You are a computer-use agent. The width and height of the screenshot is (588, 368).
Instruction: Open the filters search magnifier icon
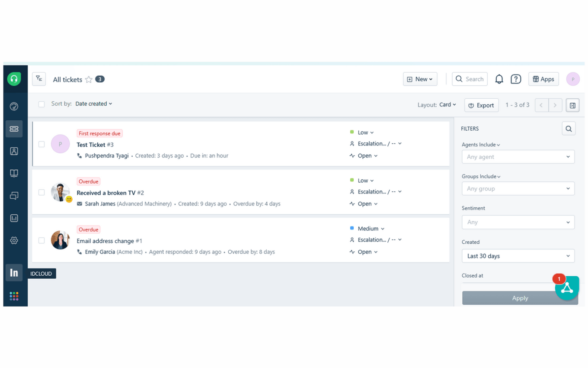pos(569,128)
